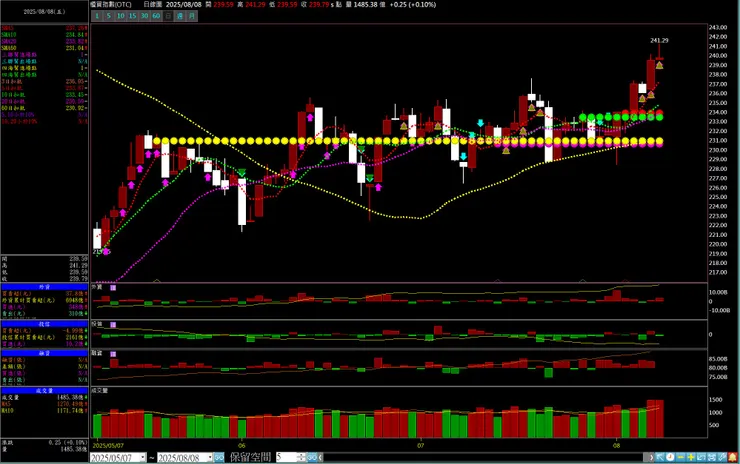Click the pointer tool icon in bottom toolbar
This screenshot has height=464, width=740.
(660, 457)
